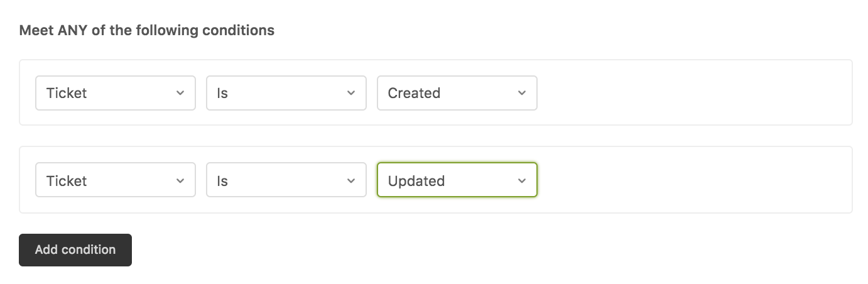The height and width of the screenshot is (284, 868).
Task: Click empty space in the first condition row
Action: point(691,93)
